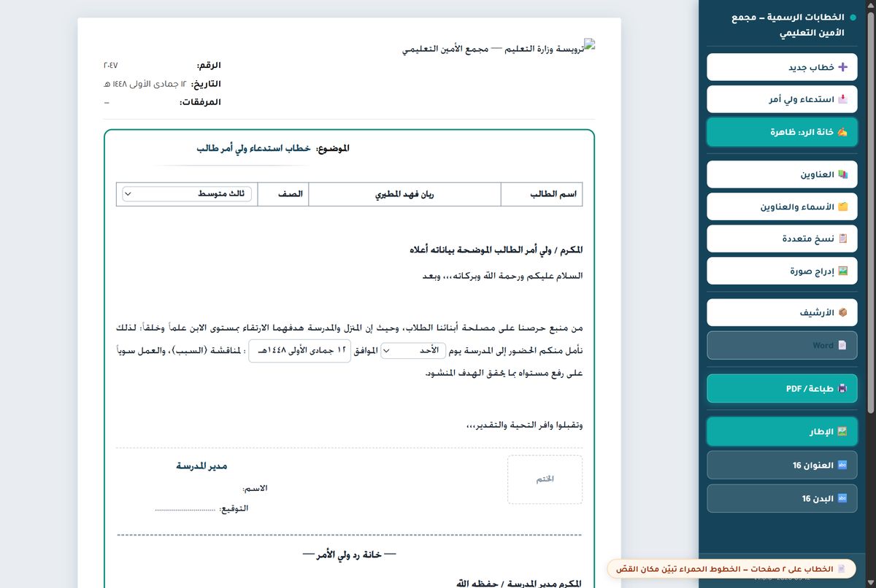Click the clipboard icon on نسخ متعددة

click(842, 239)
